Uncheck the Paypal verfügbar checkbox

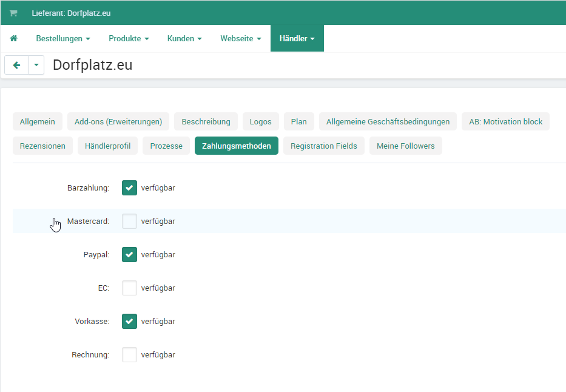(x=129, y=254)
